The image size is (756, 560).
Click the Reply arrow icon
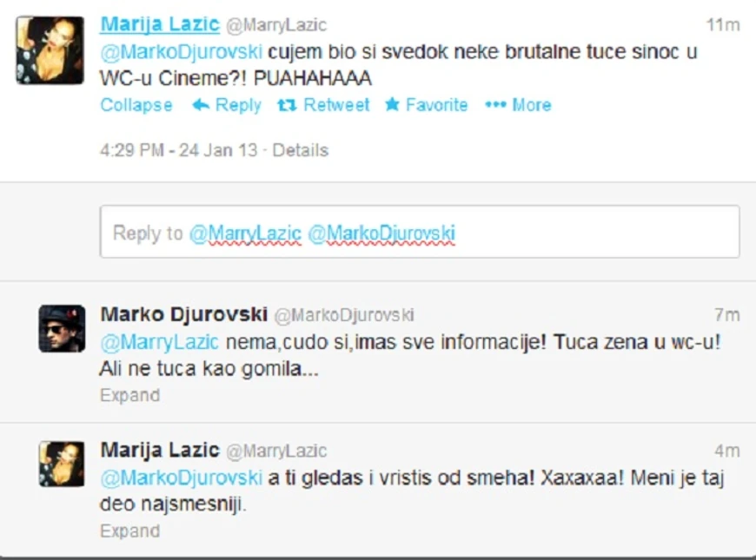pyautogui.click(x=201, y=104)
